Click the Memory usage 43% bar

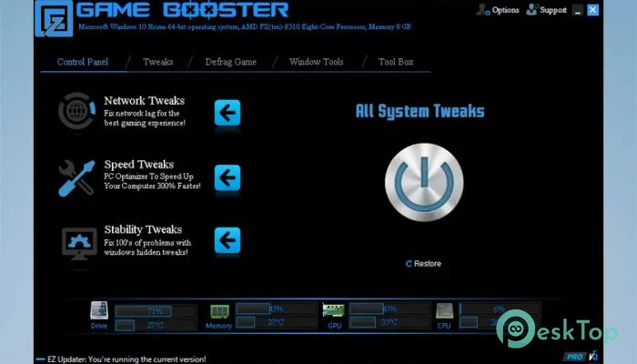click(277, 308)
